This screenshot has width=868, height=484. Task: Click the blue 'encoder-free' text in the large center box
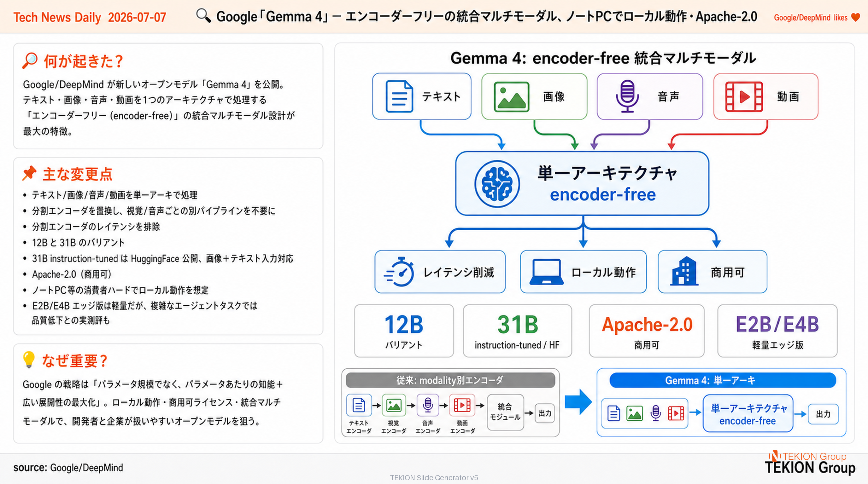[x=603, y=194]
